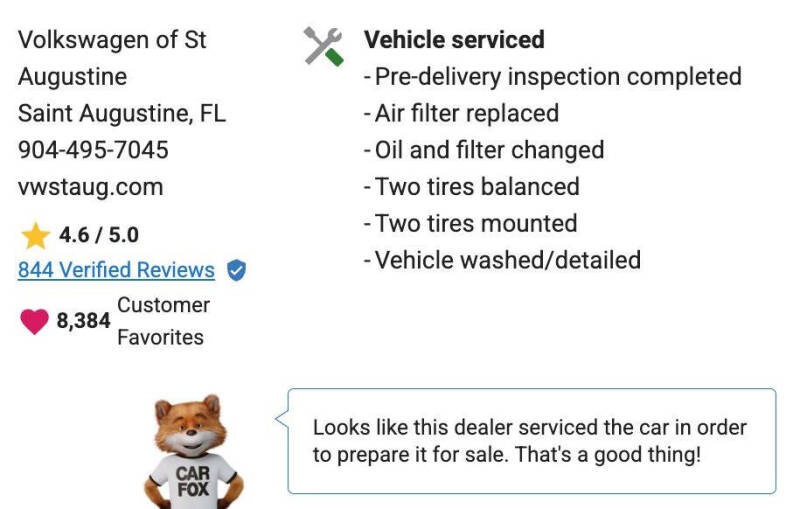Screen dimensions: 800x509
Task: Click the vwstaug.com website text
Action: coord(90,187)
